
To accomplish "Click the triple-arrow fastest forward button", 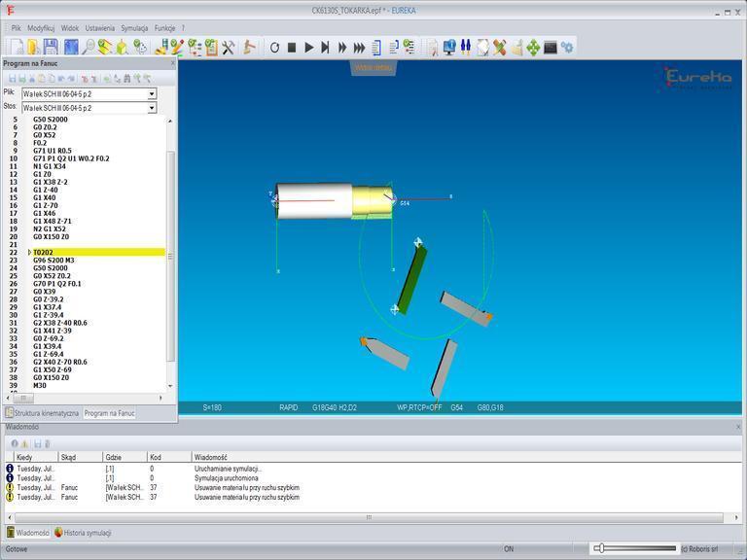I will pyautogui.click(x=359, y=47).
